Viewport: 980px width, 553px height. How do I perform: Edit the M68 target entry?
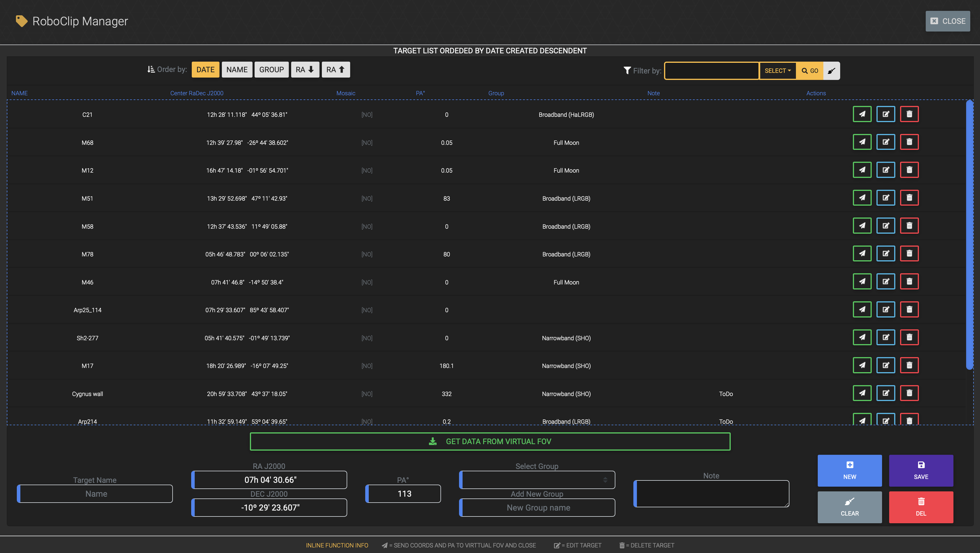click(885, 142)
